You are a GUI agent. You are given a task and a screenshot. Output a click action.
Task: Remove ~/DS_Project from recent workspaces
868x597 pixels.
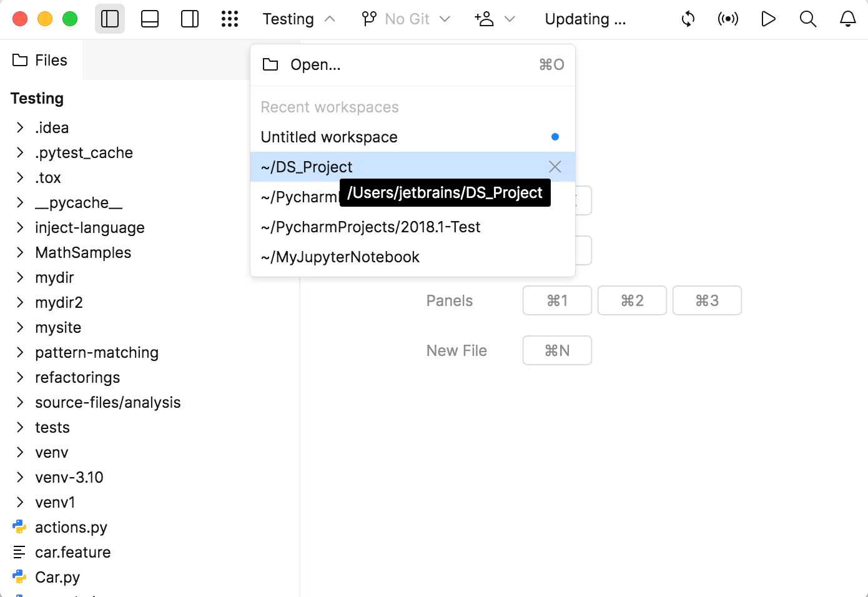coord(555,166)
